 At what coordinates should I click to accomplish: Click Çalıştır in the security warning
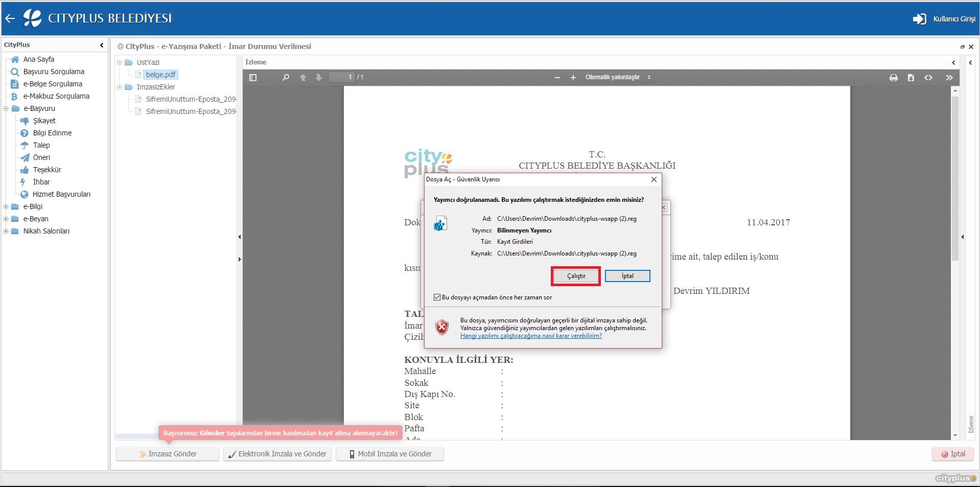tap(576, 276)
